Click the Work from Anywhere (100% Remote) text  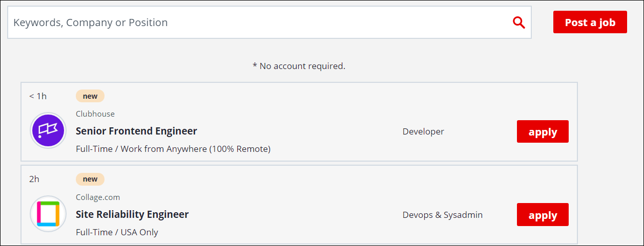(195, 149)
